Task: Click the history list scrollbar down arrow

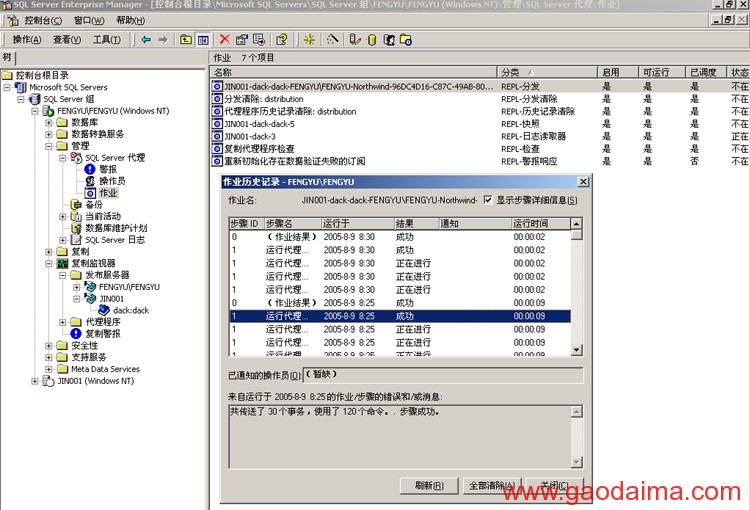Action: point(576,350)
